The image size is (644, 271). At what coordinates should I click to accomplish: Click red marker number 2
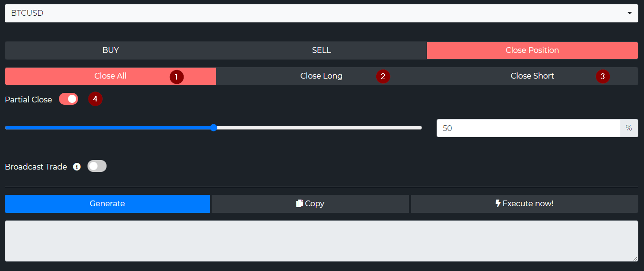pyautogui.click(x=383, y=76)
